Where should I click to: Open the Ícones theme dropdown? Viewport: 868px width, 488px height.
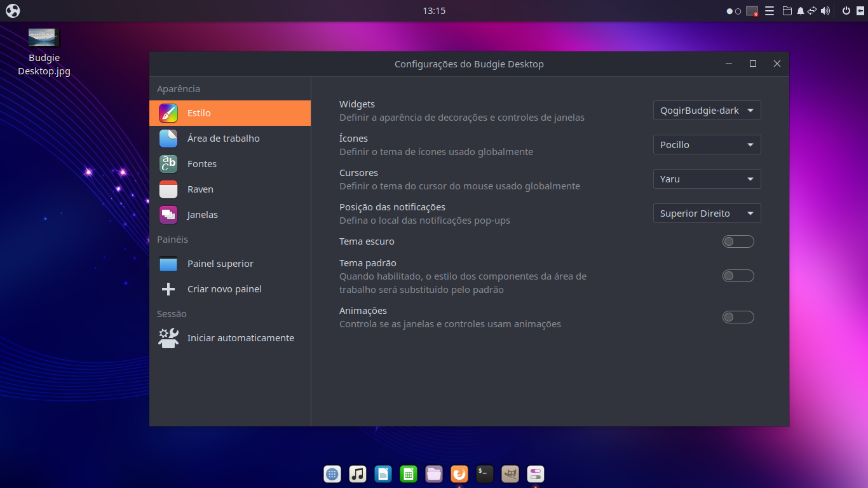[x=707, y=144]
